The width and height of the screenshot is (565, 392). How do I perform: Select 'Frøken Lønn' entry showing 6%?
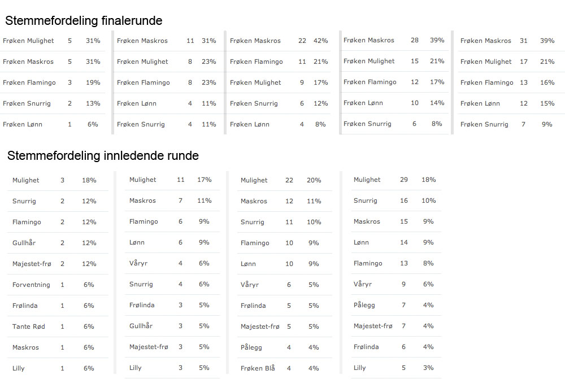click(x=23, y=124)
